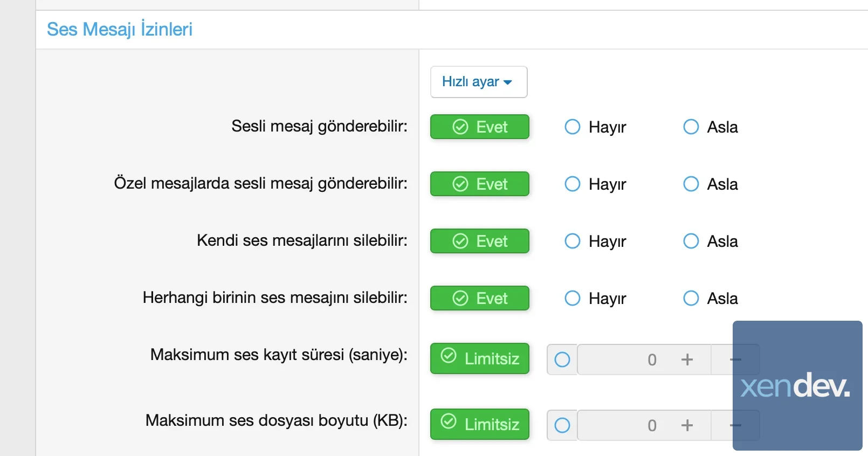Choose Hayır for Özel mesajlarda sesli mesaj
This screenshot has height=456, width=868.
(573, 184)
